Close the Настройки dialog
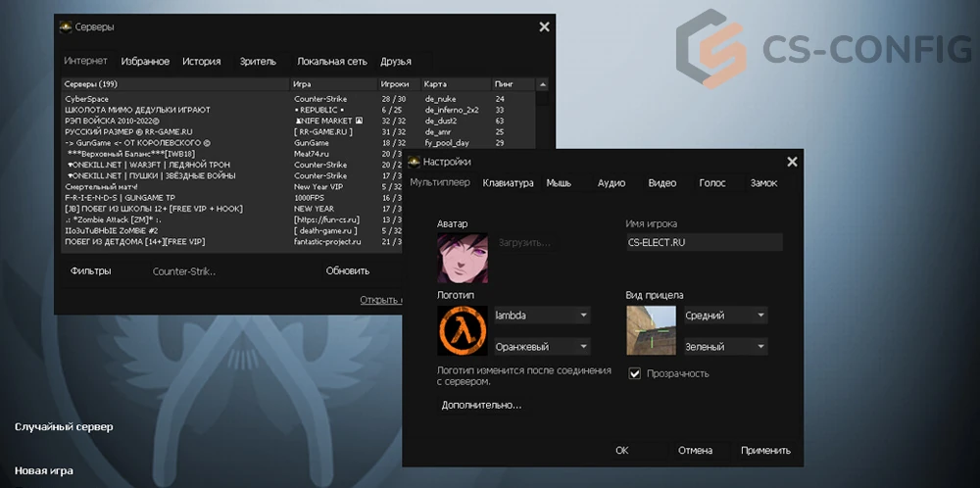 pyautogui.click(x=792, y=162)
